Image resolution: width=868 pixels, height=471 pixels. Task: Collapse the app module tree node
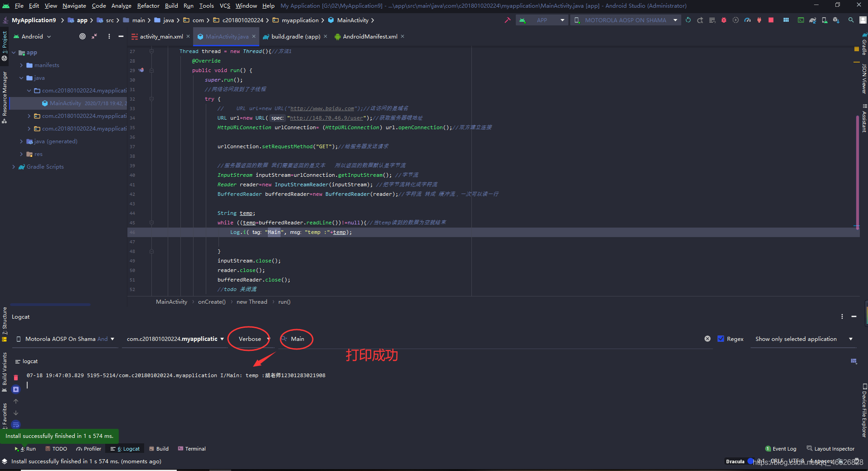point(14,53)
